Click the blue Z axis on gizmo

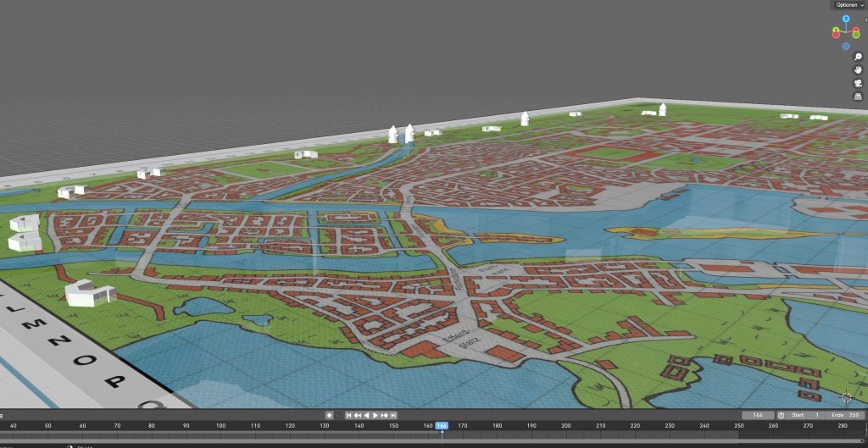(x=845, y=18)
